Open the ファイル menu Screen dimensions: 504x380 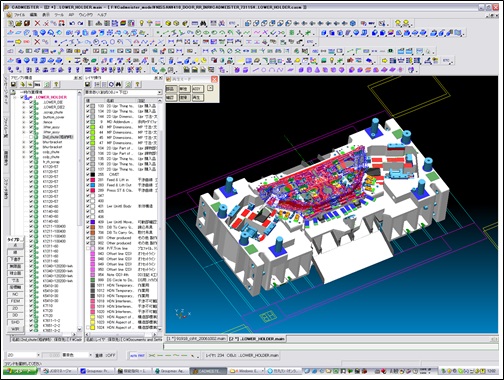click(x=19, y=15)
